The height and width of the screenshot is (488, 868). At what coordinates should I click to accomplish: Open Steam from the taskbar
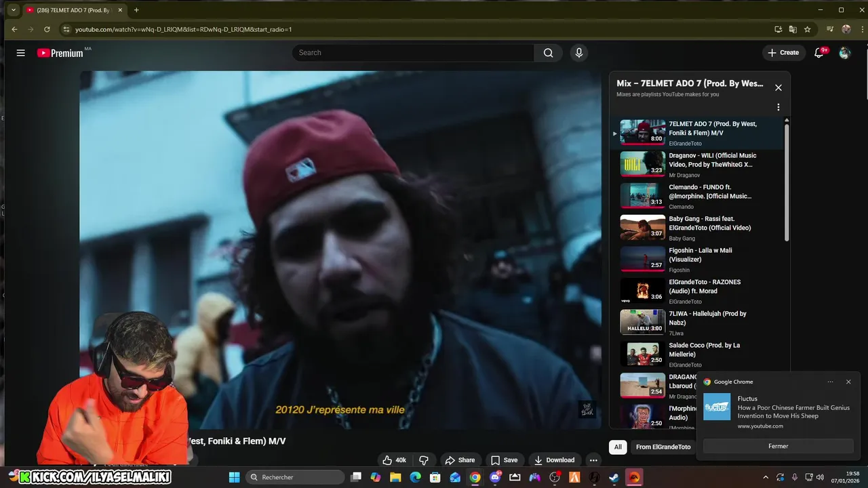614,477
